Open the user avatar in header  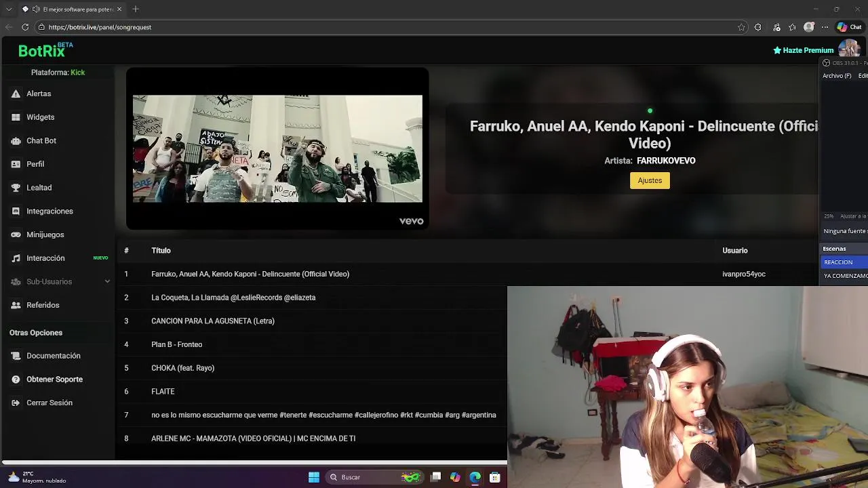tap(849, 49)
